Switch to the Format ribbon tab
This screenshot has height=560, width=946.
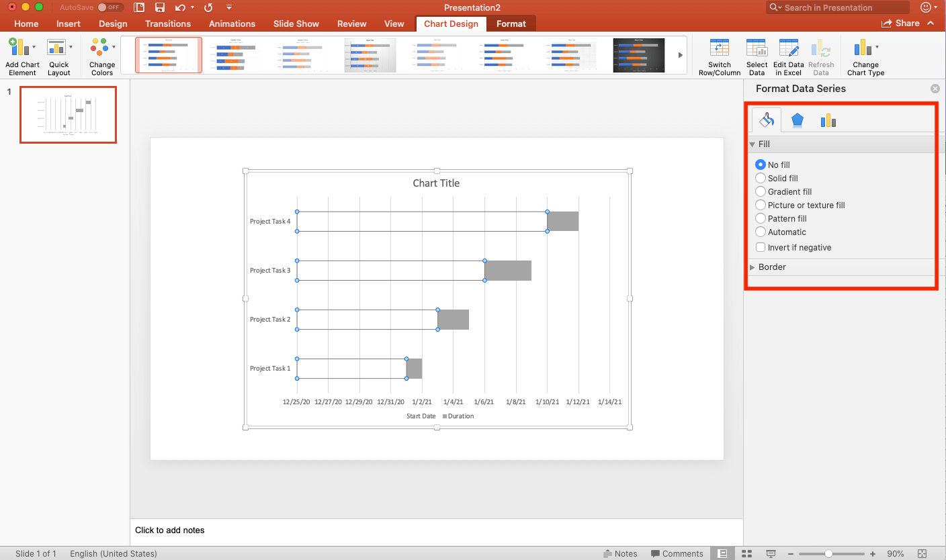point(511,24)
